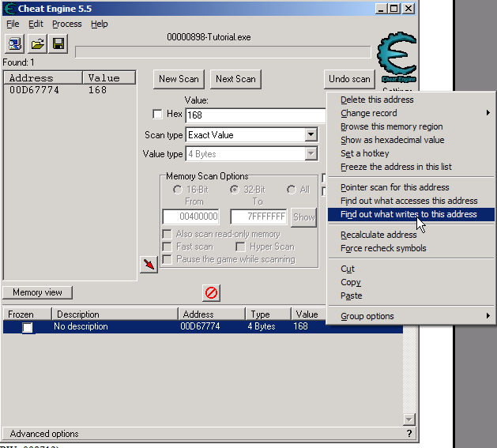Enable Also scan read-only memory
The width and height of the screenshot is (497, 448).
(x=167, y=234)
